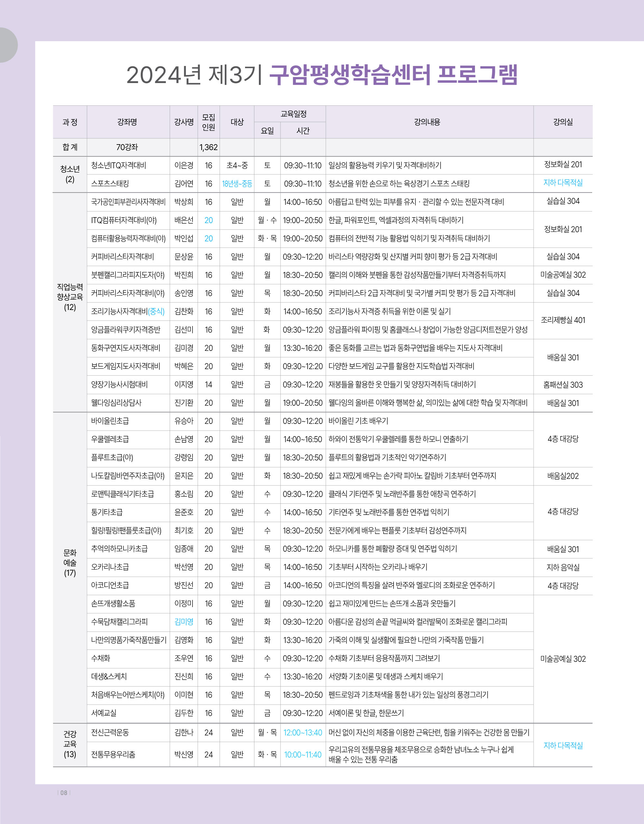Select course 추억의하모니카초급
This screenshot has height=824, width=644.
pos(119,549)
